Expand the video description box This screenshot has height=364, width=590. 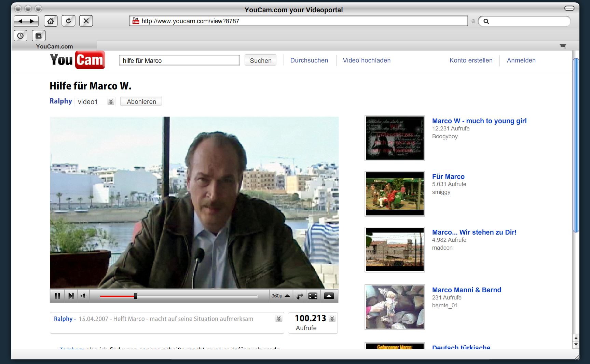pyautogui.click(x=279, y=319)
